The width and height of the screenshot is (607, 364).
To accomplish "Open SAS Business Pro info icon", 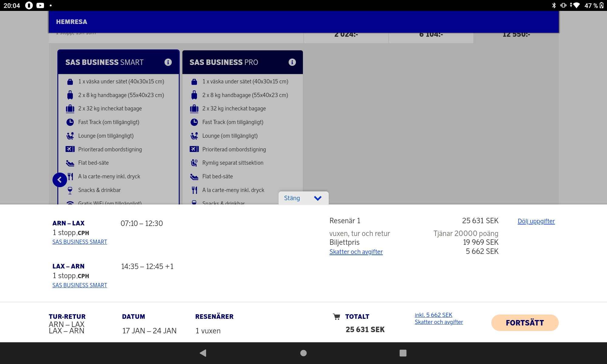I will tap(292, 62).
